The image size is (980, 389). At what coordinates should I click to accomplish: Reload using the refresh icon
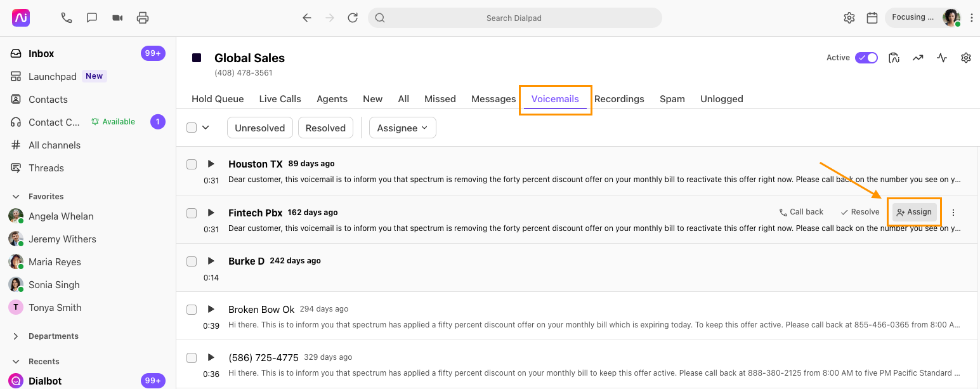[353, 18]
